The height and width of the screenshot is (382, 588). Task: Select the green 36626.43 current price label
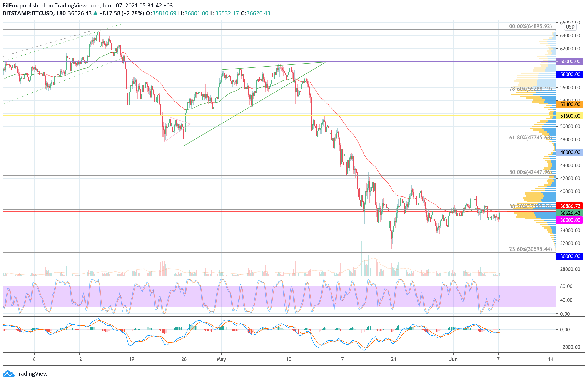(569, 213)
